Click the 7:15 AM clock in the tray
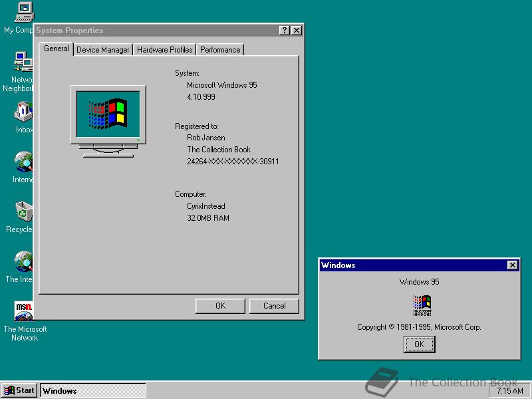This screenshot has height=399, width=532. pyautogui.click(x=510, y=391)
